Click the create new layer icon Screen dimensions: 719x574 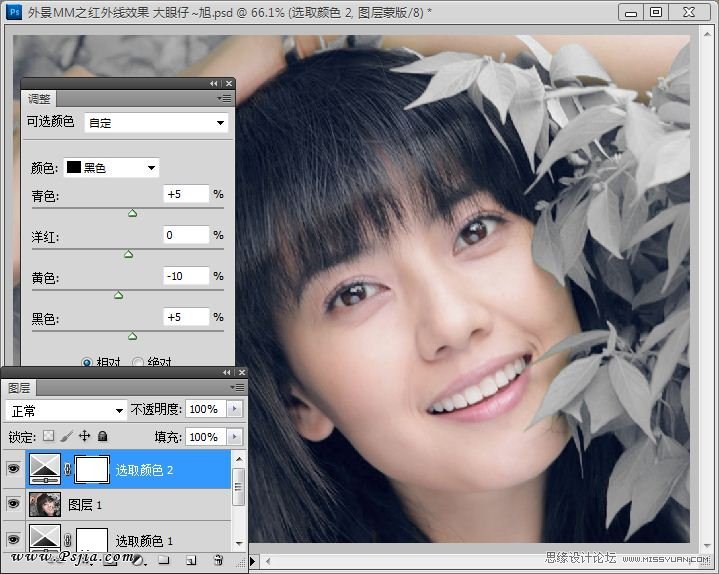pos(190,561)
